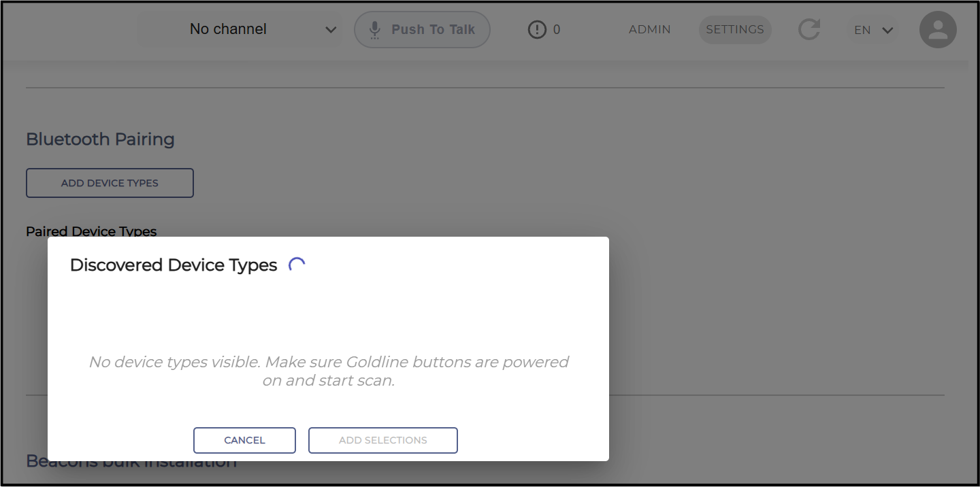The height and width of the screenshot is (487, 980).
Task: Open the user profile avatar icon
Action: [938, 29]
